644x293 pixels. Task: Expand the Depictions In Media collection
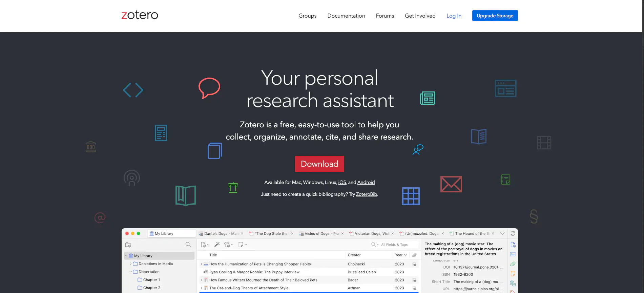point(131,264)
